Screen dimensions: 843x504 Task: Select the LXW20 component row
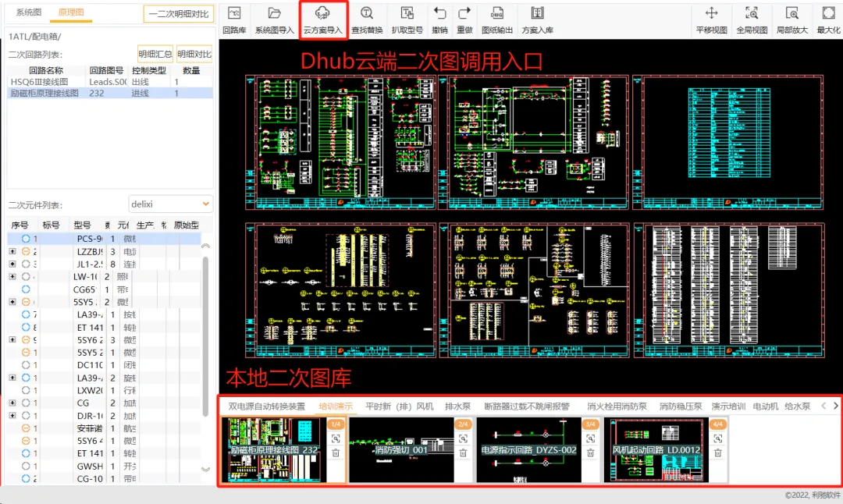pos(105,390)
